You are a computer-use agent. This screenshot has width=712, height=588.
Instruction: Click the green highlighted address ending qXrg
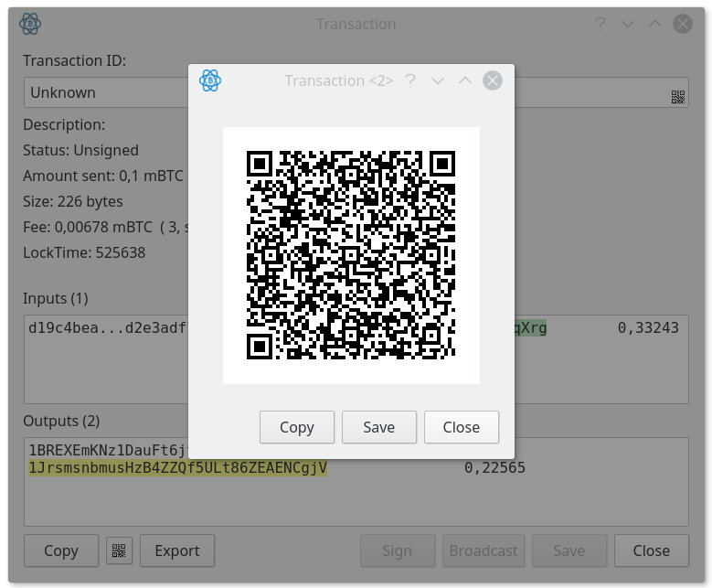point(531,327)
